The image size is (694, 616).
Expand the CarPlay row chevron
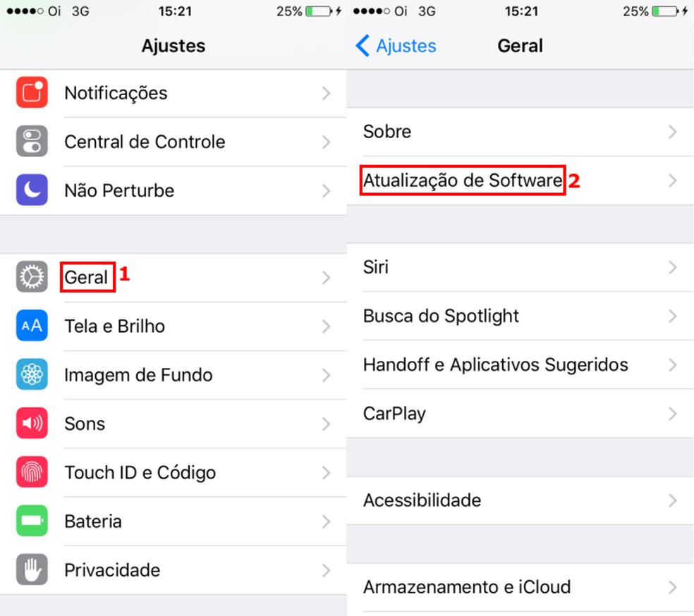672,413
